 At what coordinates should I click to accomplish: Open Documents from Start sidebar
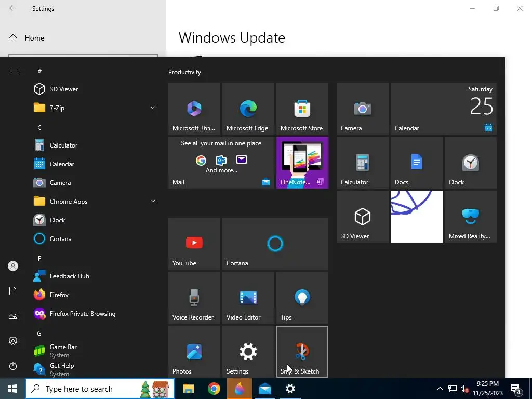coord(13,291)
